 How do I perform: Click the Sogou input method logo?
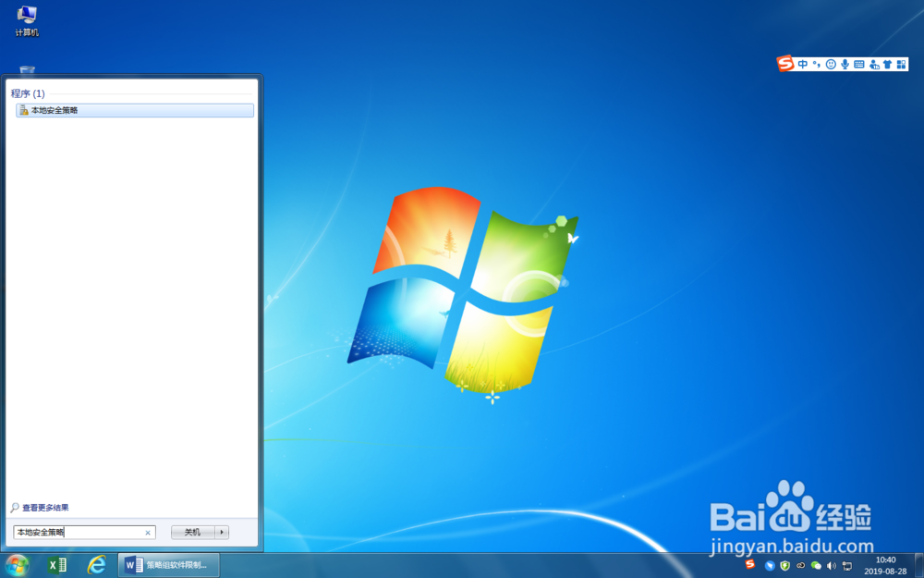pyautogui.click(x=785, y=64)
